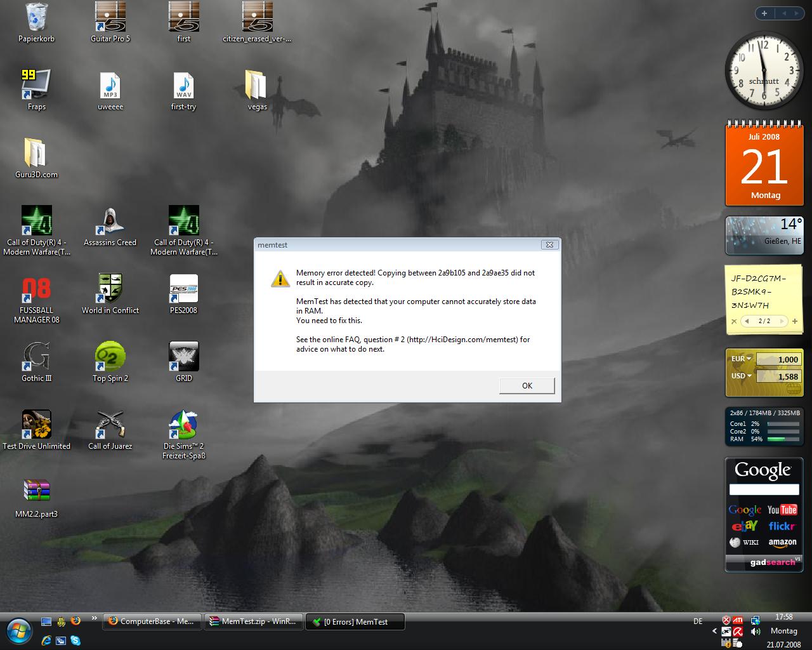Open the Avira umbrella tray icon
The width and height of the screenshot is (812, 650).
[738, 632]
